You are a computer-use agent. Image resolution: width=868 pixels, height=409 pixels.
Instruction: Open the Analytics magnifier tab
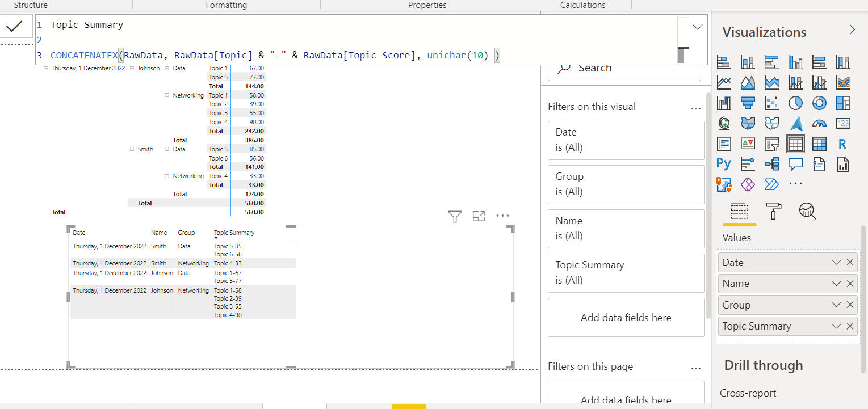click(x=807, y=211)
